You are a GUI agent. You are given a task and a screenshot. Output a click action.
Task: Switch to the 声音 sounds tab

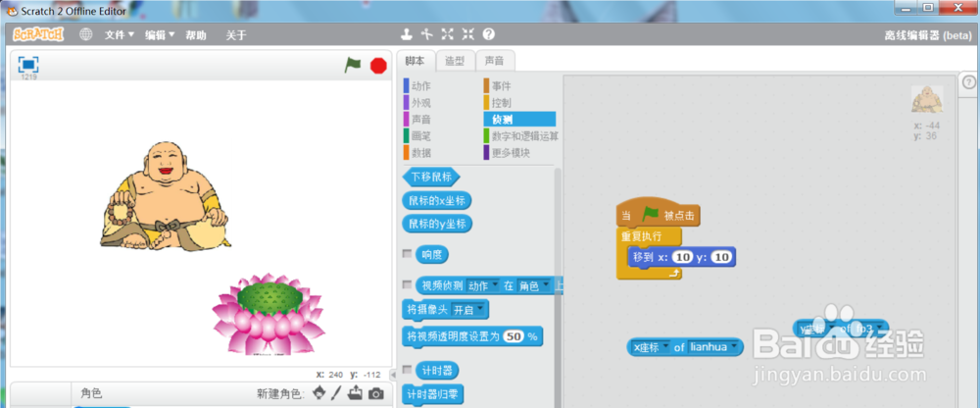pos(495,61)
